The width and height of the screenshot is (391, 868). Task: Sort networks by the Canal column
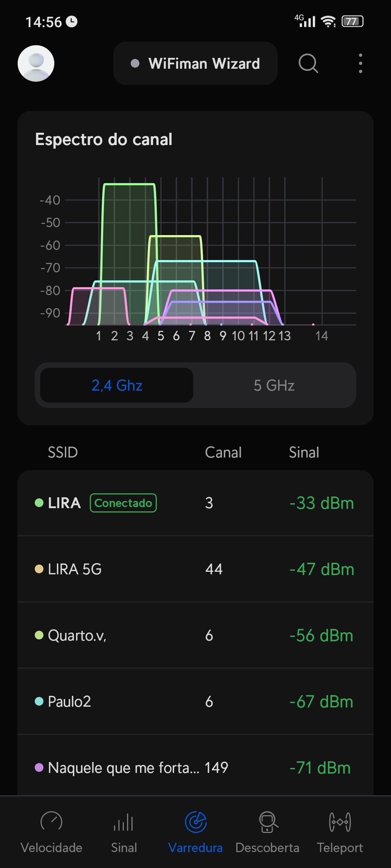(x=223, y=452)
